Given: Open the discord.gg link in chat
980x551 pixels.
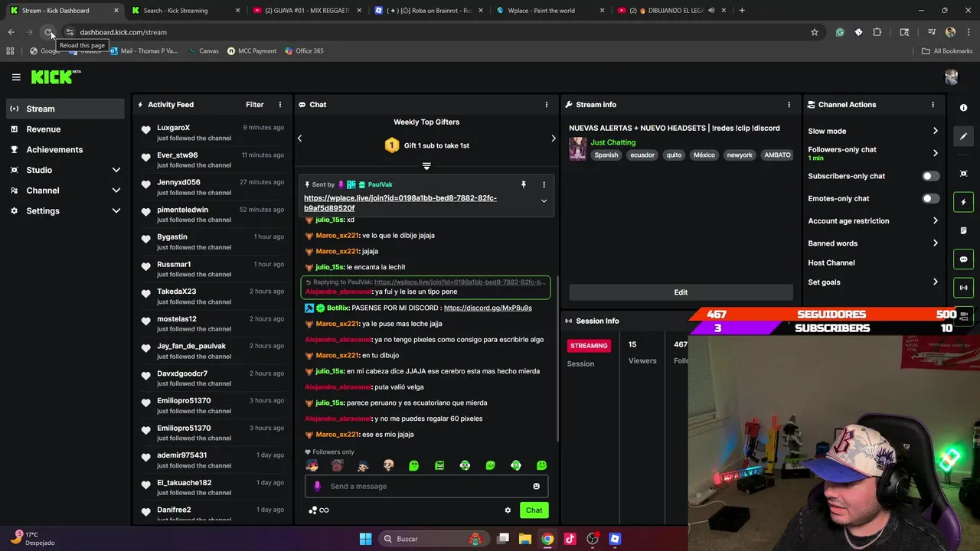Looking at the screenshot, I should click(488, 308).
